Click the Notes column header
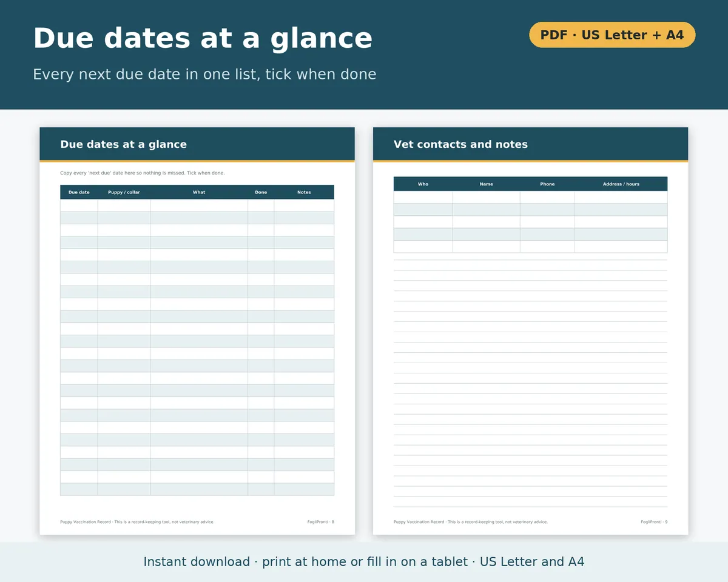This screenshot has height=582, width=728. (304, 192)
